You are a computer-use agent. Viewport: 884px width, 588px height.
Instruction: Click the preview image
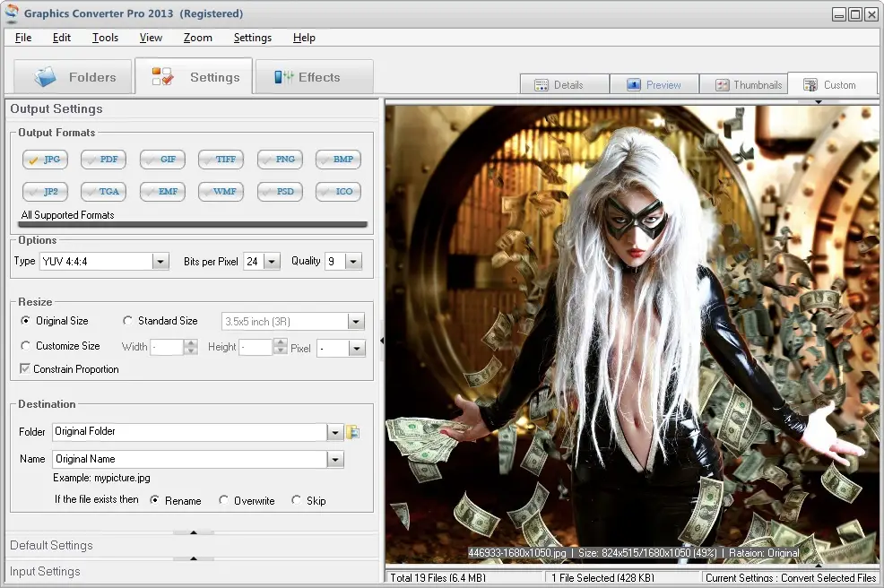coord(631,333)
